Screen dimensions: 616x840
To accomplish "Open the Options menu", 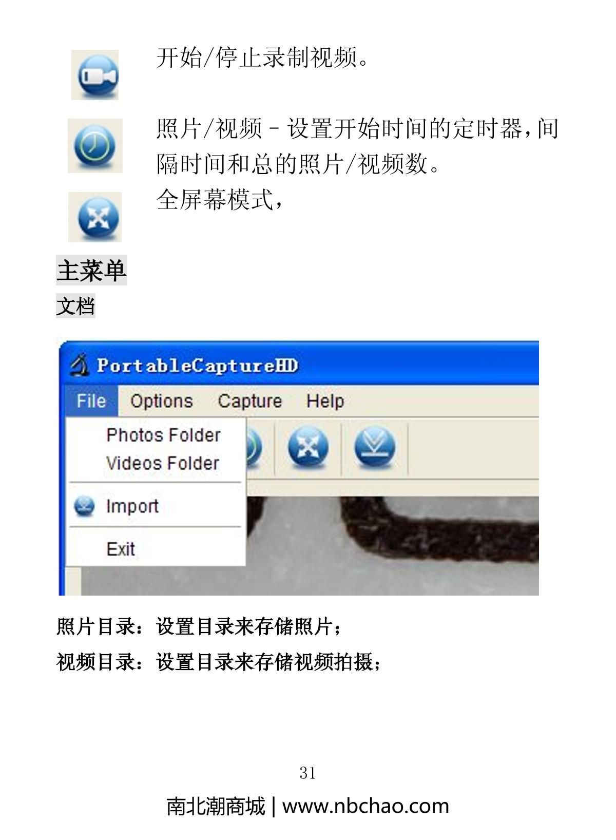I will coord(162,401).
